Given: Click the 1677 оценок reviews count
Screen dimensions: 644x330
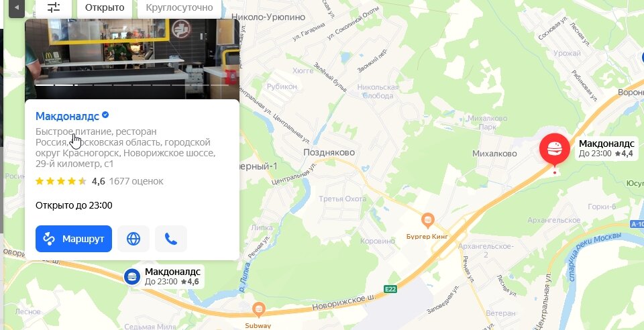Looking at the screenshot, I should coord(136,181).
